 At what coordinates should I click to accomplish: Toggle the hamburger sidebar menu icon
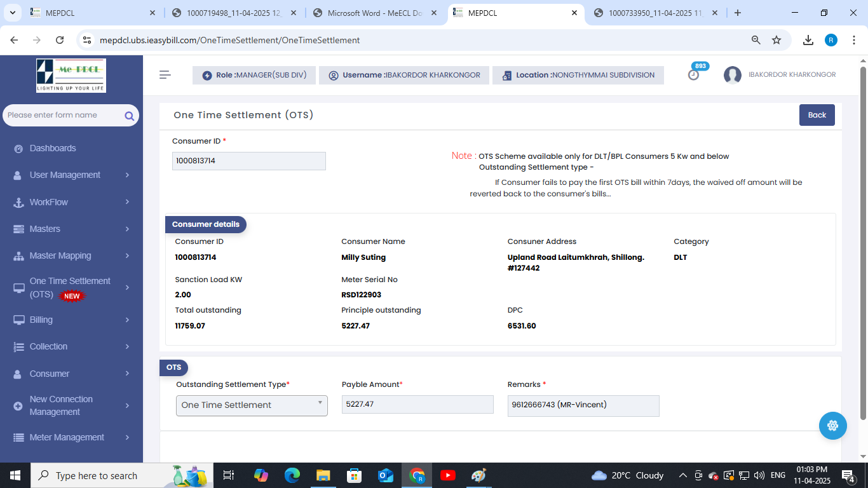pos(165,75)
